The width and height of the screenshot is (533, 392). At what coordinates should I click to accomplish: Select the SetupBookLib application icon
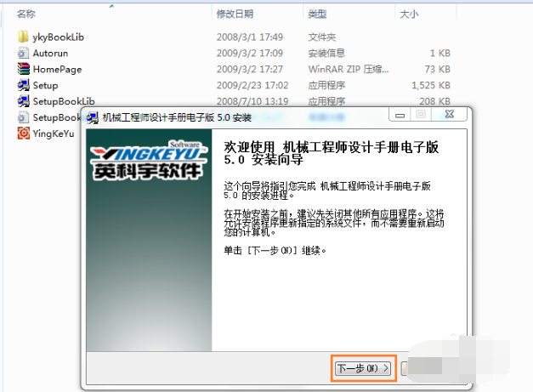point(23,101)
